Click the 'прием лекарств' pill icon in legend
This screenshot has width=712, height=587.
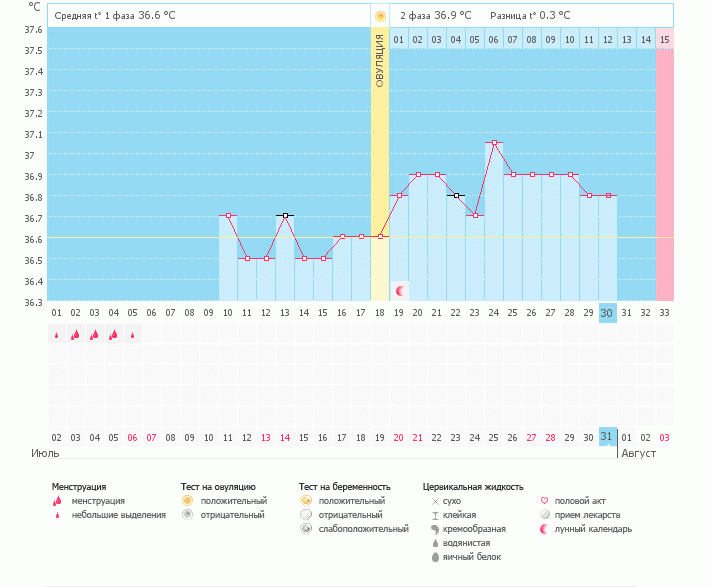[544, 515]
